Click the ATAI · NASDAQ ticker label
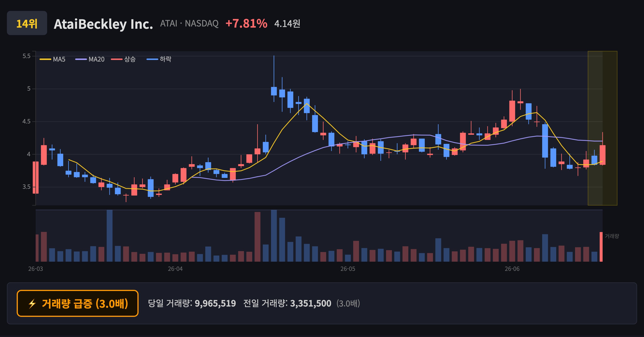The height and width of the screenshot is (337, 644). pyautogui.click(x=189, y=24)
